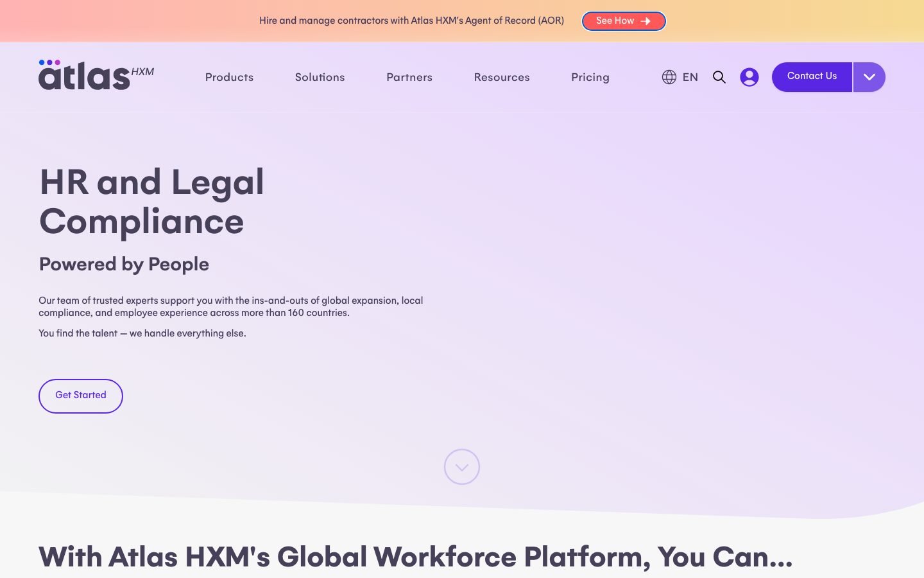Click the Contact Us button
This screenshot has height=578, width=924.
coord(812,77)
